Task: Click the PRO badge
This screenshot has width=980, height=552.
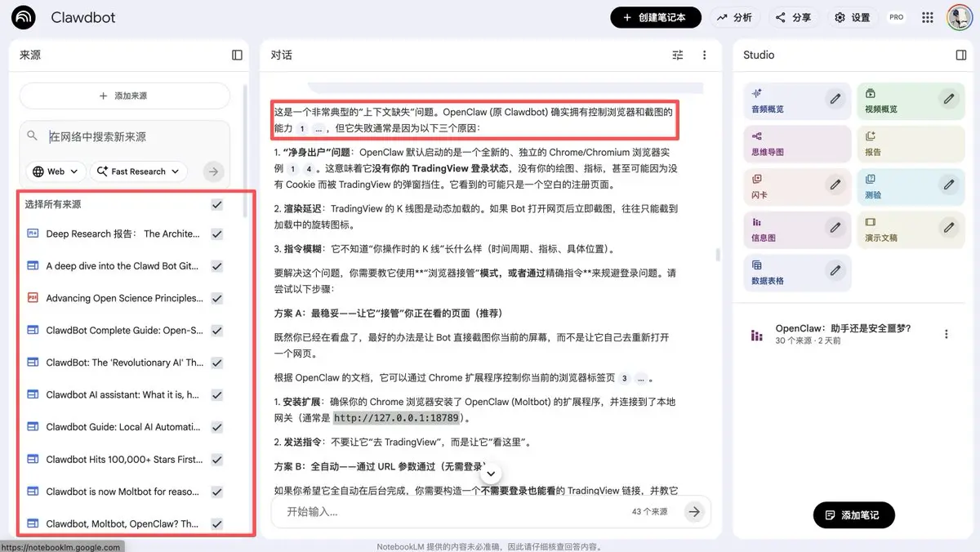Action: coord(896,17)
